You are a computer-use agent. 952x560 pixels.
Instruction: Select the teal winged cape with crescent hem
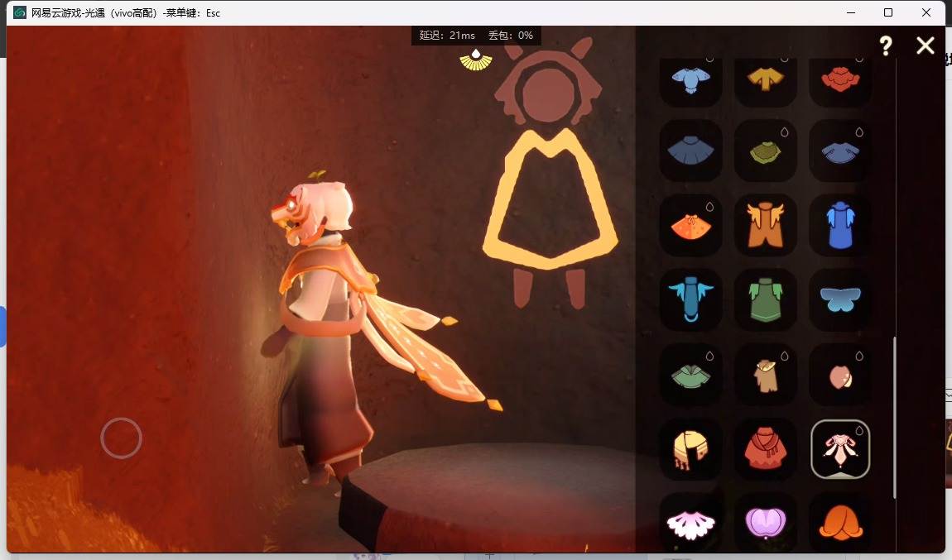coord(691,299)
